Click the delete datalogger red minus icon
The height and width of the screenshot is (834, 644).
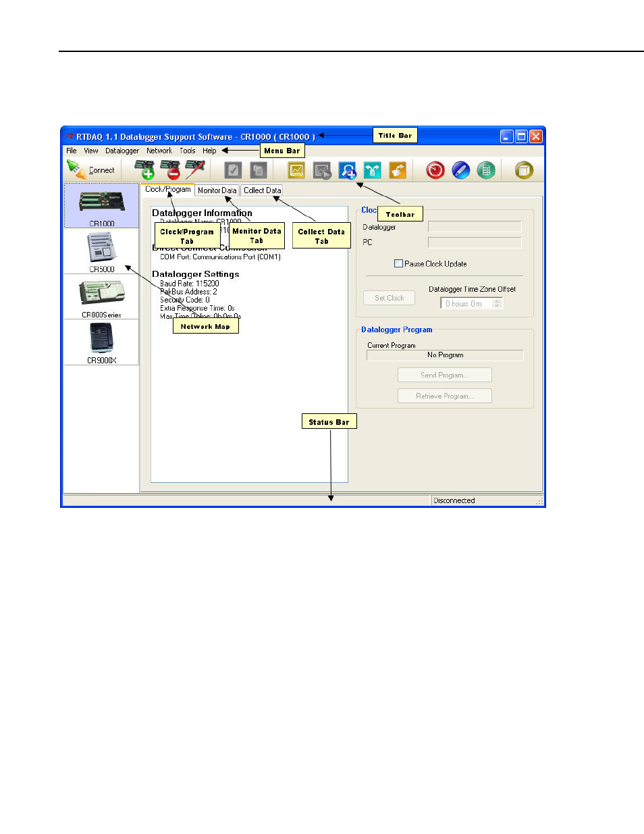170,170
